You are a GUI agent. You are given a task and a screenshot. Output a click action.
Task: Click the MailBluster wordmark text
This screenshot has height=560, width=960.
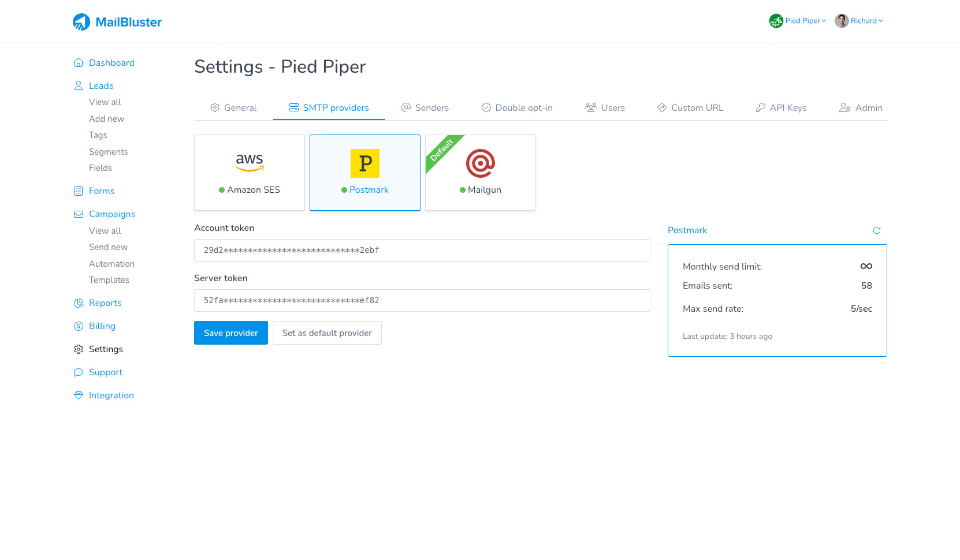pyautogui.click(x=129, y=22)
